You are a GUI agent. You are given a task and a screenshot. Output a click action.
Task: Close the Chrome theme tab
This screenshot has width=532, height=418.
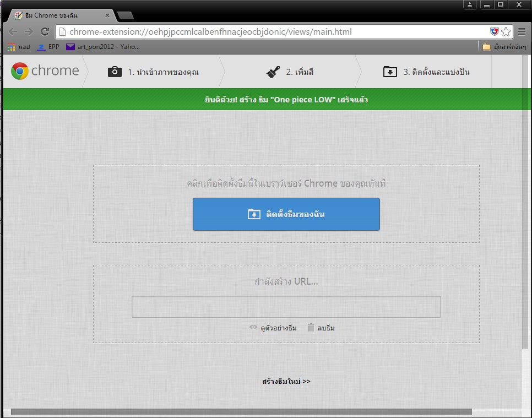pyautogui.click(x=107, y=15)
